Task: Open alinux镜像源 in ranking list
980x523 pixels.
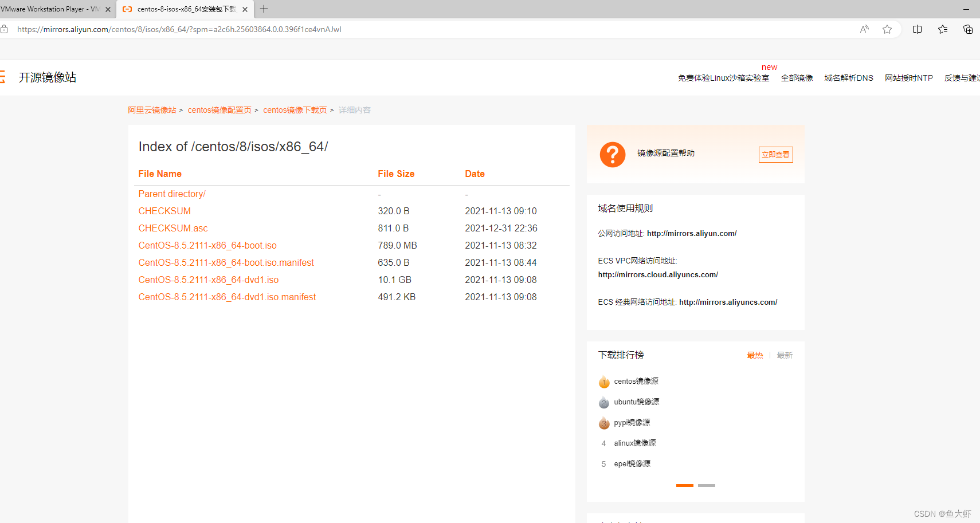Action: click(x=635, y=443)
